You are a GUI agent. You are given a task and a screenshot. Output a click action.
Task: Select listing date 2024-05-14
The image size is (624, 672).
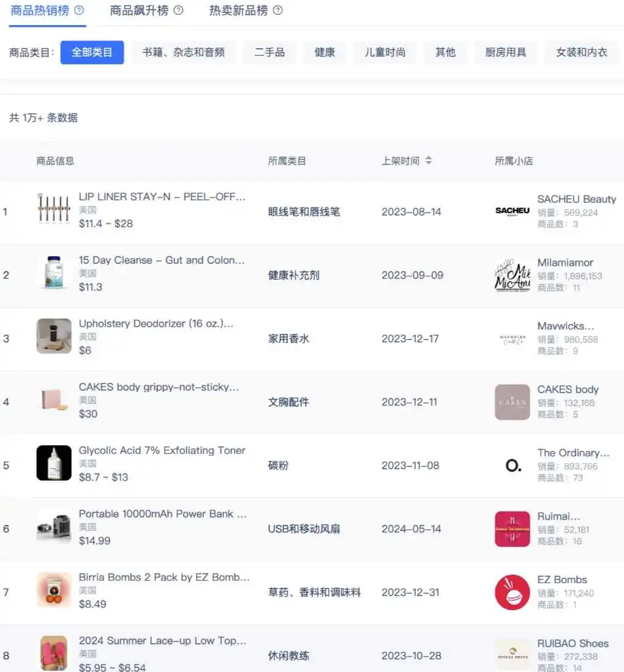[x=411, y=529]
